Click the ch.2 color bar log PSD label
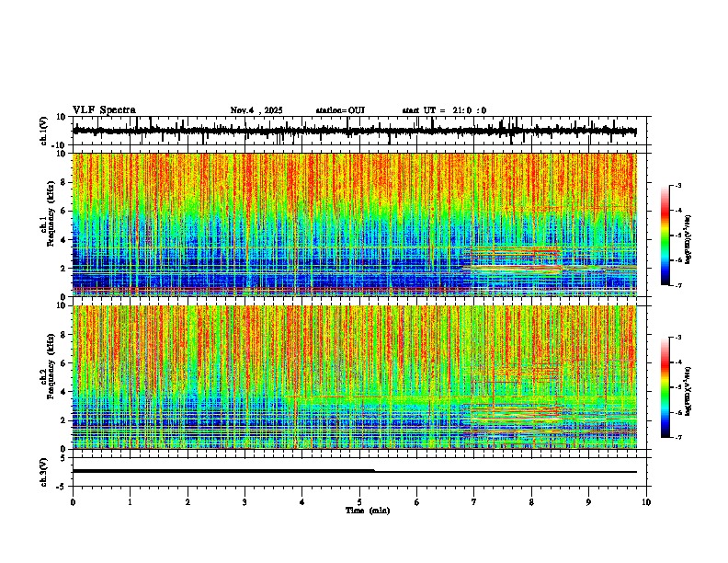728x563 pixels. pyautogui.click(x=688, y=391)
